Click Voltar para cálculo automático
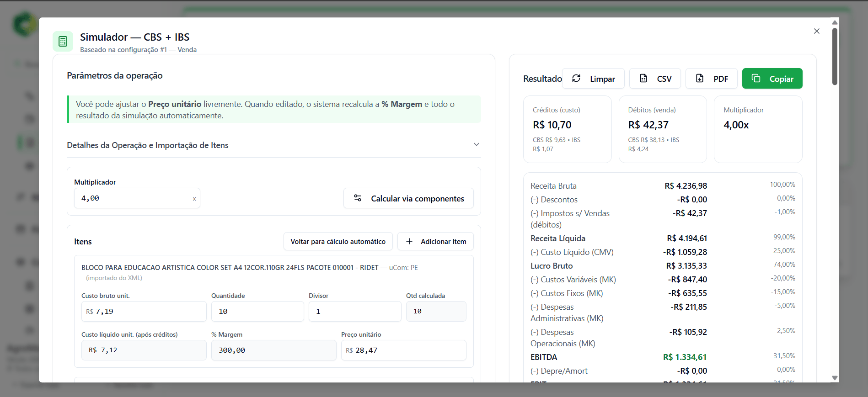 coord(338,241)
